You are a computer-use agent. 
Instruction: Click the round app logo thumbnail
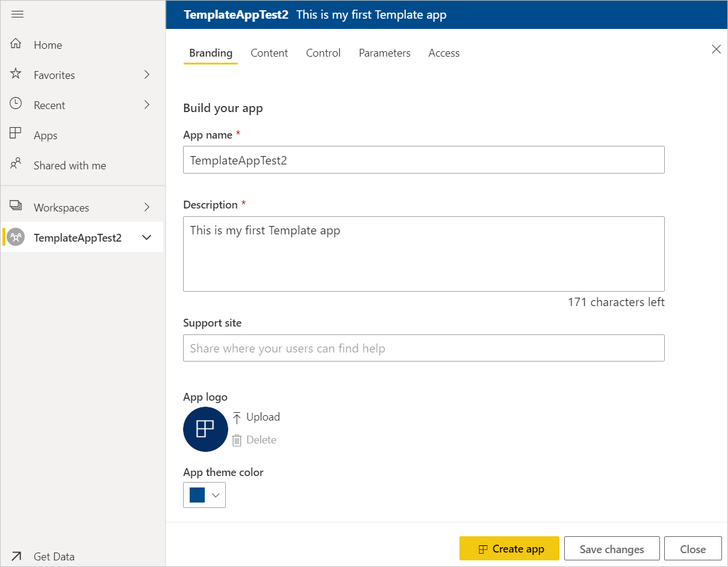(205, 429)
